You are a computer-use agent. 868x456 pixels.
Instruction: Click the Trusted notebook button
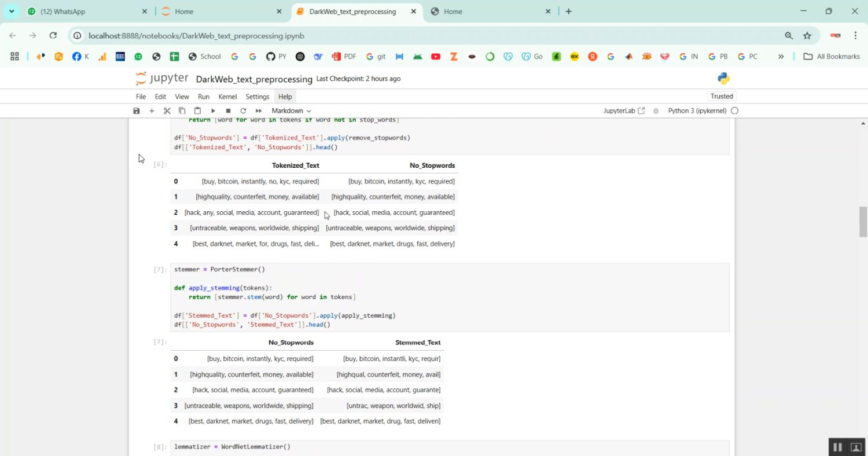722,96
